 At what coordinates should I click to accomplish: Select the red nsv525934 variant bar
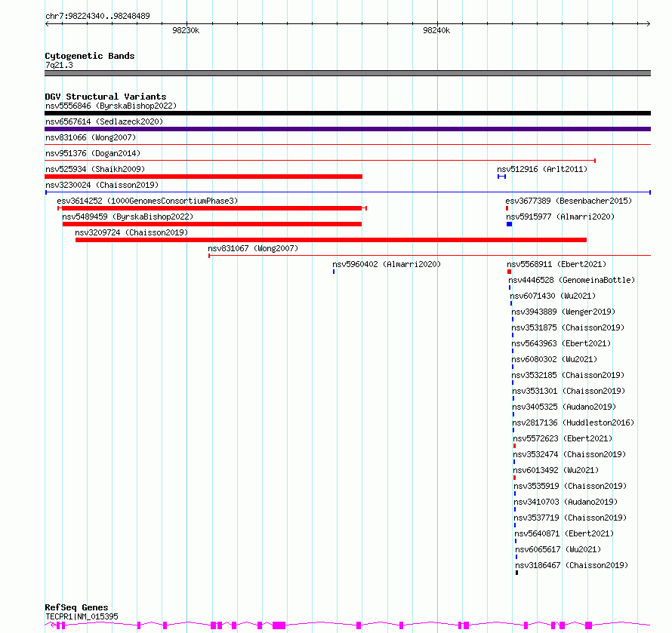[x=204, y=177]
